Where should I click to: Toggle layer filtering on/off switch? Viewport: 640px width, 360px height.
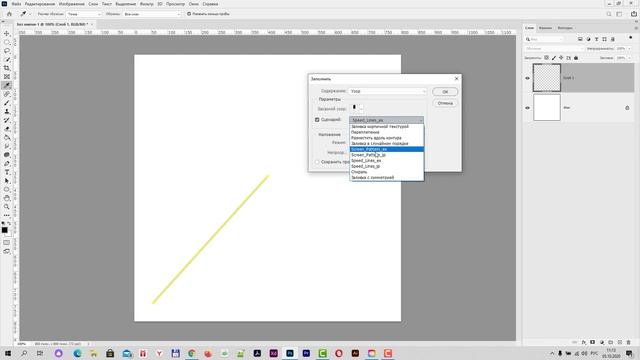(630, 38)
